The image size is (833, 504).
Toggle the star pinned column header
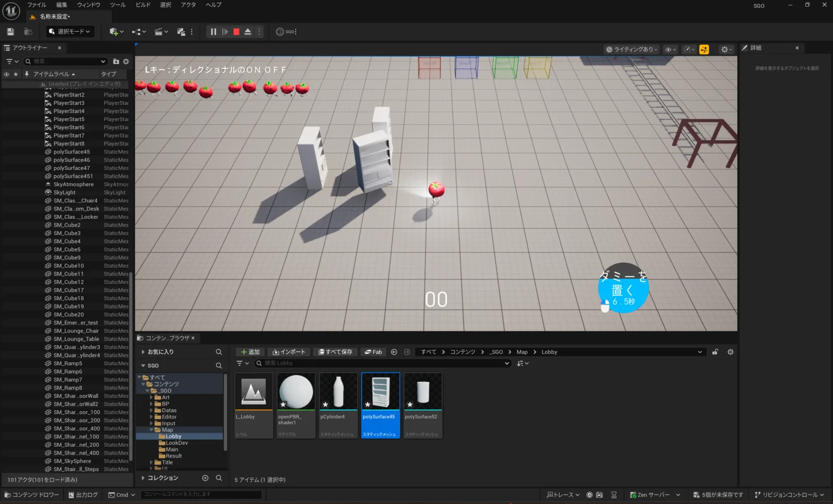(16, 74)
